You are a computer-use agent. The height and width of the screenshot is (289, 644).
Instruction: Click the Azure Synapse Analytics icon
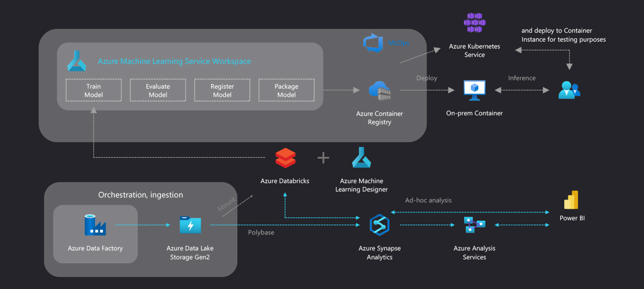pos(379,225)
